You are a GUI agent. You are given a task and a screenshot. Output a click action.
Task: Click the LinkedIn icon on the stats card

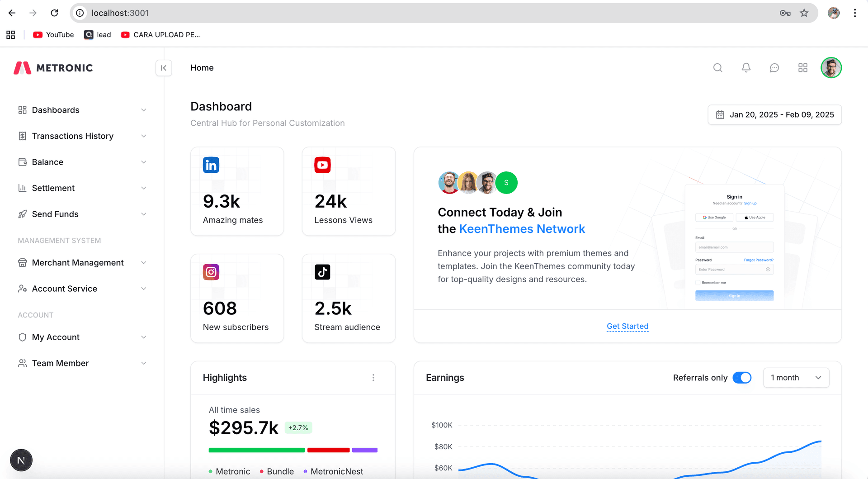(x=211, y=165)
